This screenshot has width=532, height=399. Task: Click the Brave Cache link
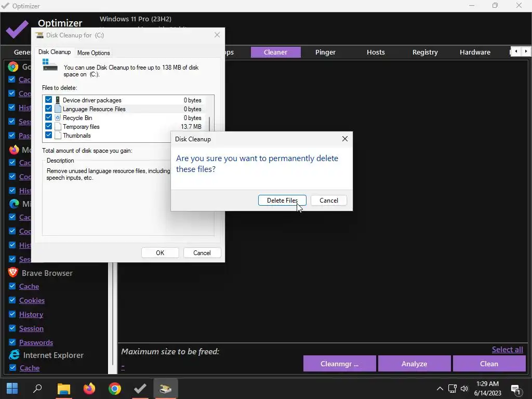pos(29,286)
